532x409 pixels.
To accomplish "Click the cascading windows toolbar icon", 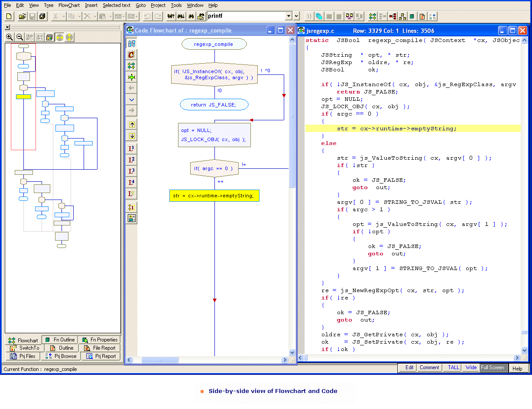I will [319, 16].
